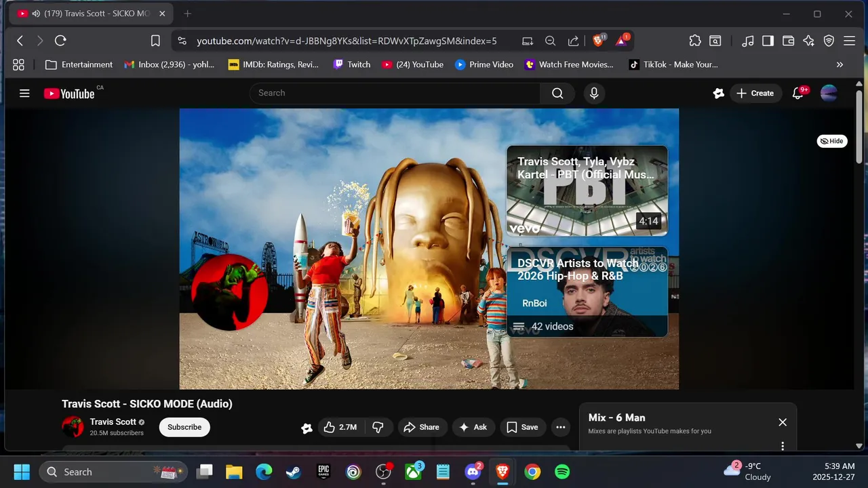Open the YouTube guide hamburger menu

(24, 94)
